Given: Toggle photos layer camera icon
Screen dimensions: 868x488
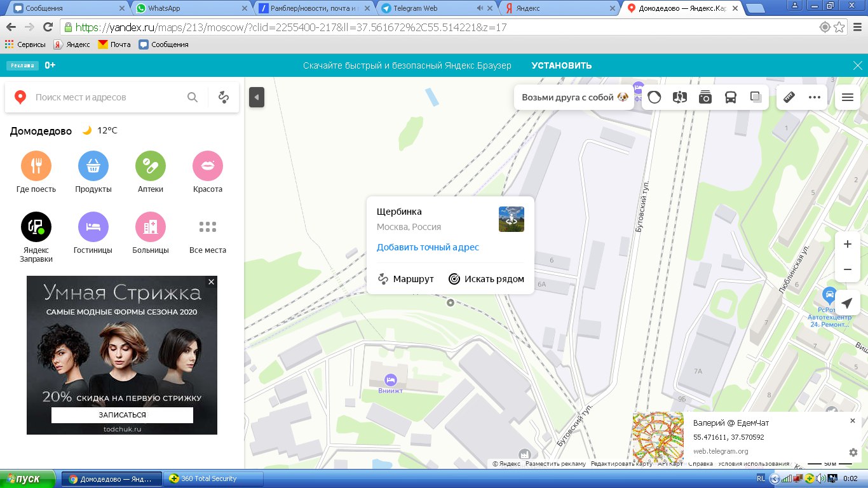Looking at the screenshot, I should click(705, 97).
